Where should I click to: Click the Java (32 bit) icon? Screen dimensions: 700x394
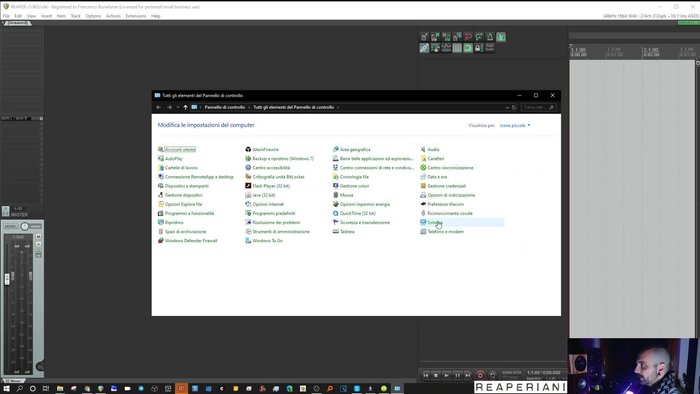(248, 195)
